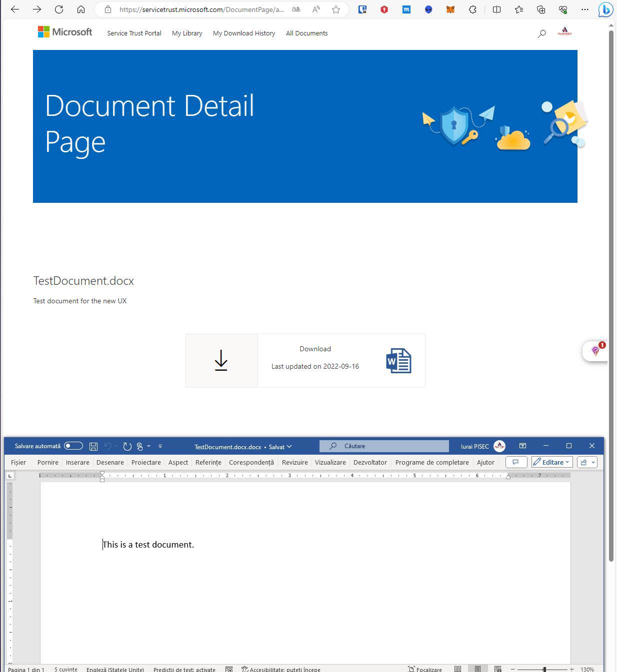Screen dimensions: 617x672
Task: Open browser Collections
Action: 541,9
